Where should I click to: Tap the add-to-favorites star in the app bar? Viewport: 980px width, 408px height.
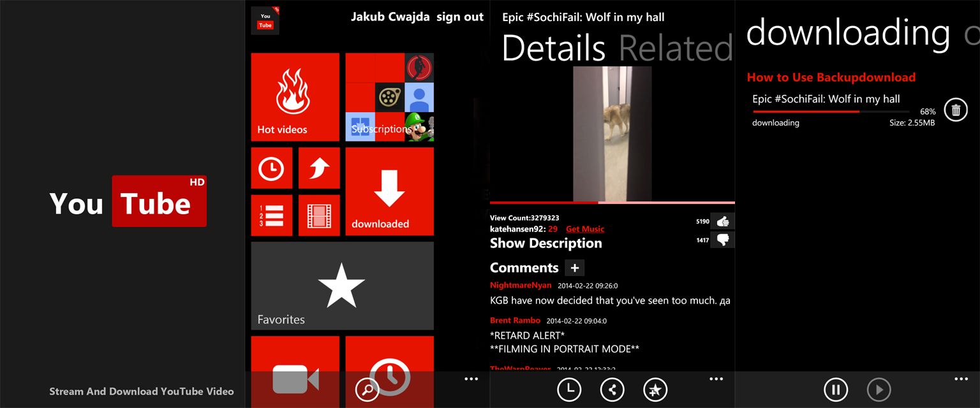[x=655, y=390]
